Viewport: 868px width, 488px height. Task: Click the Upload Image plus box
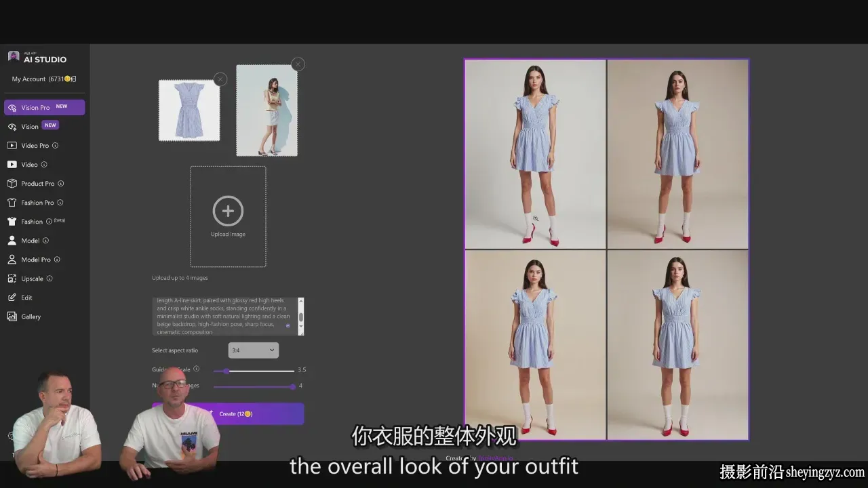(x=228, y=216)
